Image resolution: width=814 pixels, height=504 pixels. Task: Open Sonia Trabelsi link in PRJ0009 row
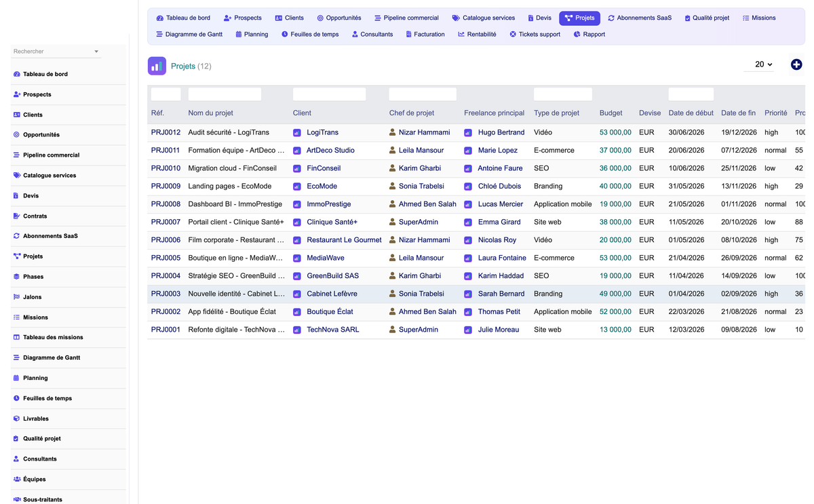[x=421, y=186]
